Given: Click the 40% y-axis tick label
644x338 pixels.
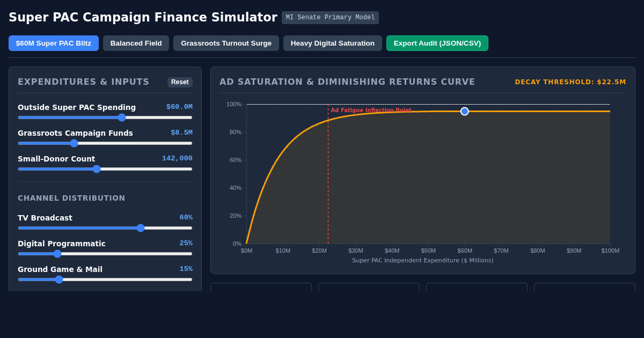Looking at the screenshot, I should tap(236, 188).
